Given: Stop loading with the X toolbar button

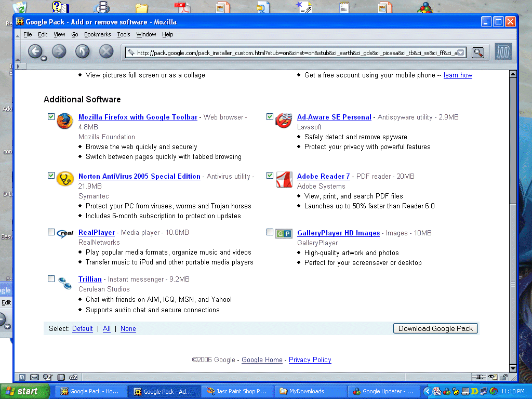Looking at the screenshot, I should [106, 51].
